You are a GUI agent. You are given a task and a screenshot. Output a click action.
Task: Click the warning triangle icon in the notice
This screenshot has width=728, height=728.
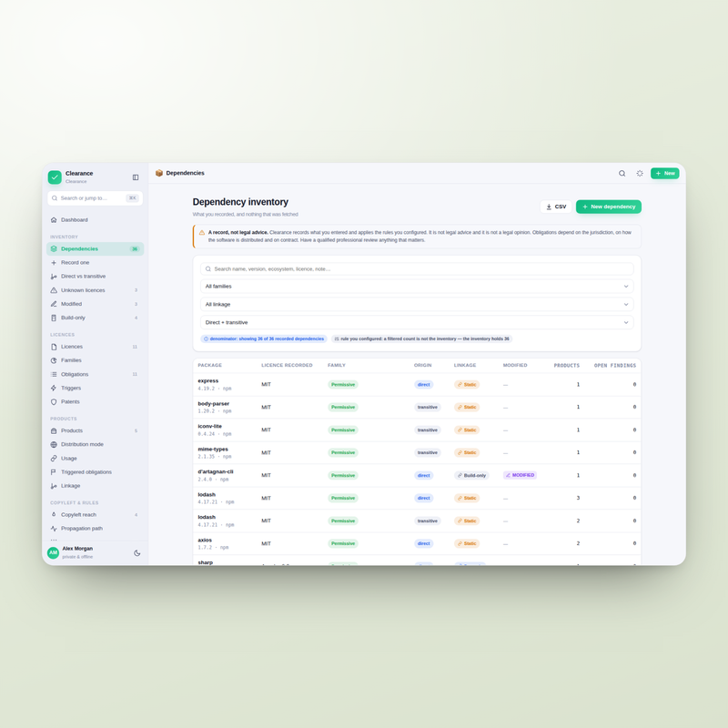point(202,233)
